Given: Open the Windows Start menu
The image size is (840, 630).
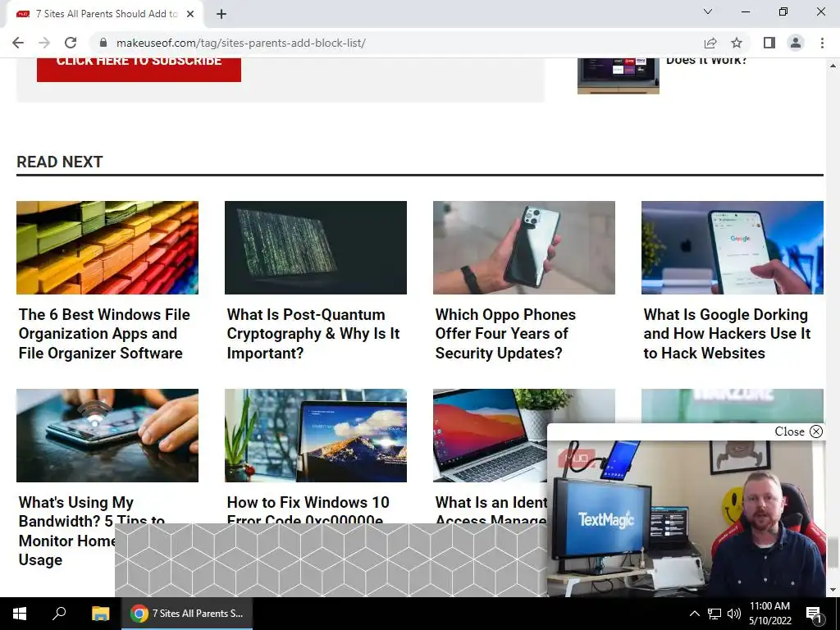Looking at the screenshot, I should point(20,614).
